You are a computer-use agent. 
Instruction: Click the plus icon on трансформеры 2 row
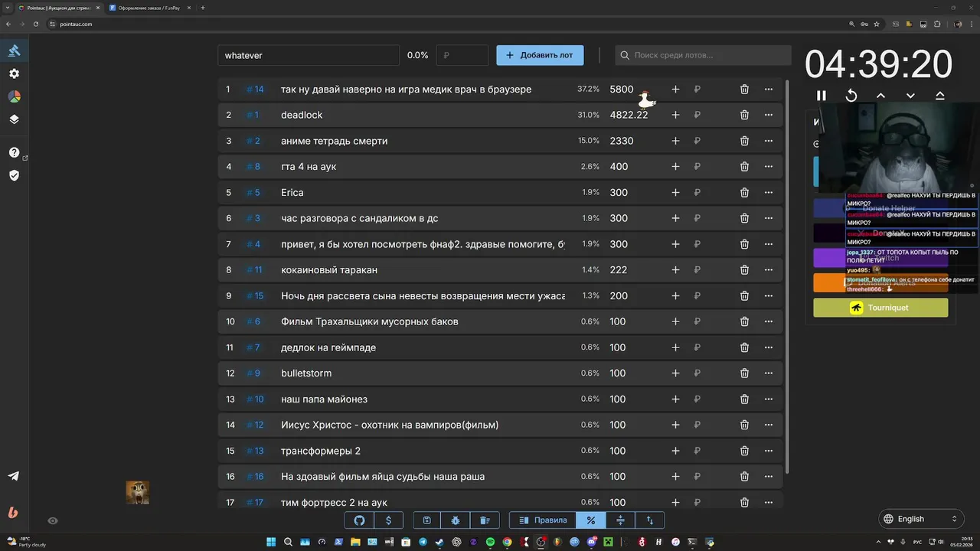(x=675, y=451)
